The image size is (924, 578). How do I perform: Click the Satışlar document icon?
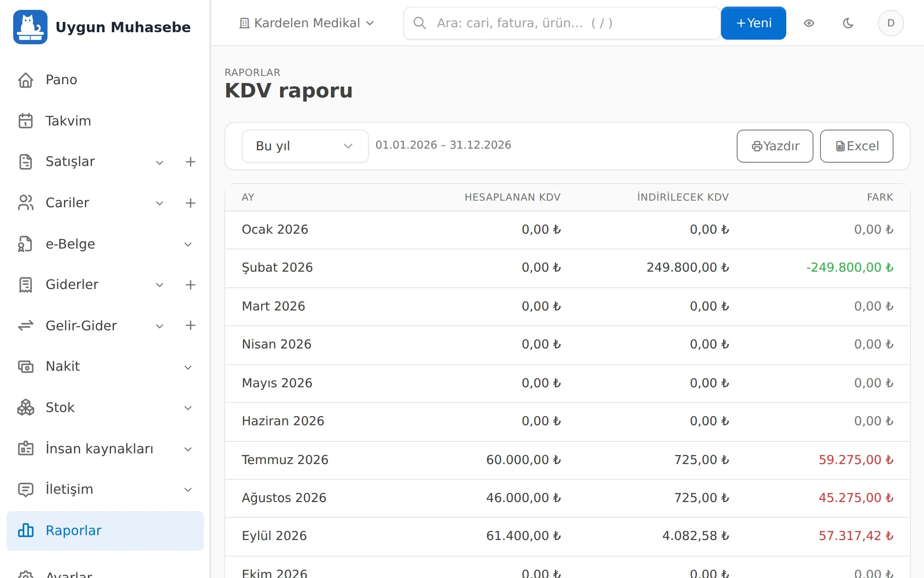26,161
